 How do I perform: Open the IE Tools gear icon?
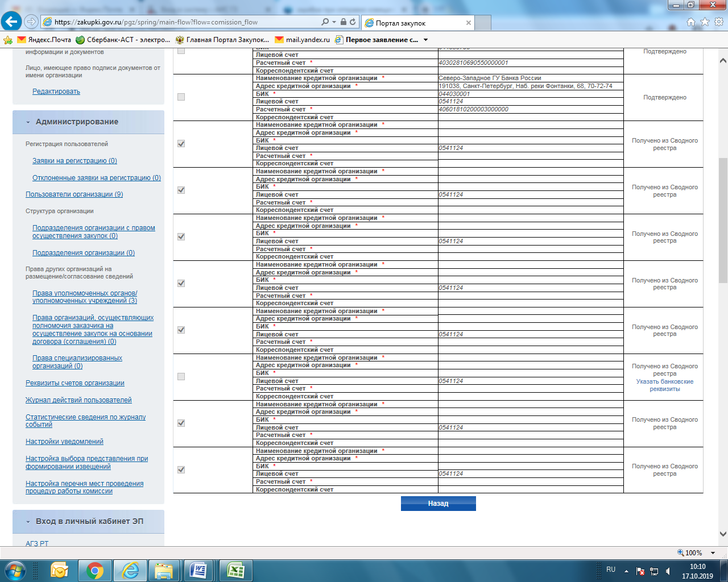point(718,22)
